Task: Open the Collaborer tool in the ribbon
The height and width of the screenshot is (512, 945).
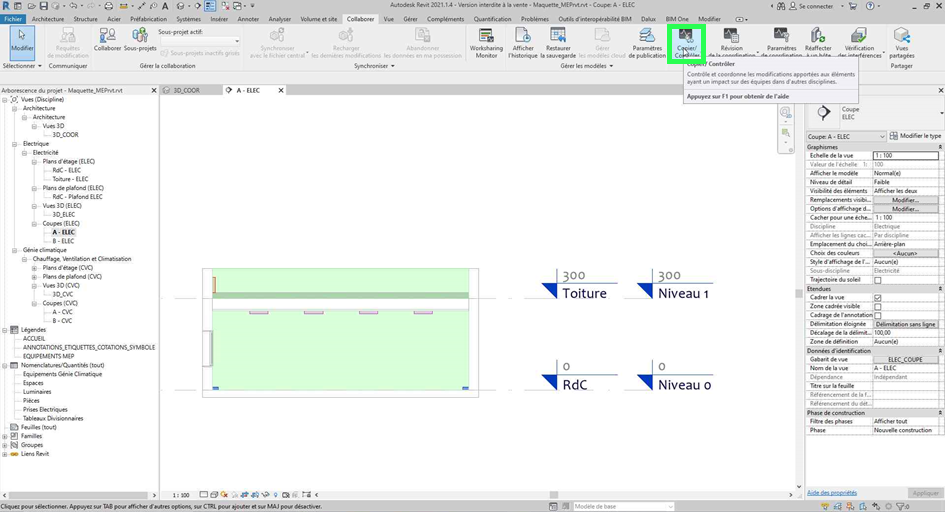Action: tap(107, 40)
